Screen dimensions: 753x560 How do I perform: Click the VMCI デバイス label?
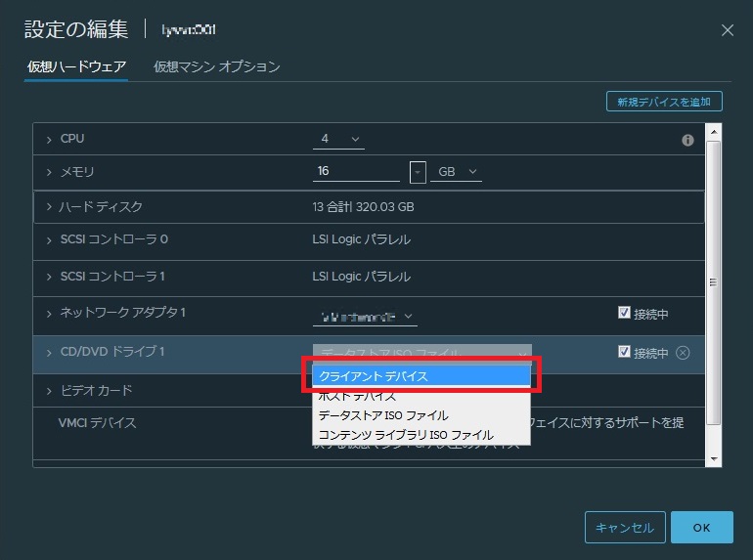tap(97, 423)
